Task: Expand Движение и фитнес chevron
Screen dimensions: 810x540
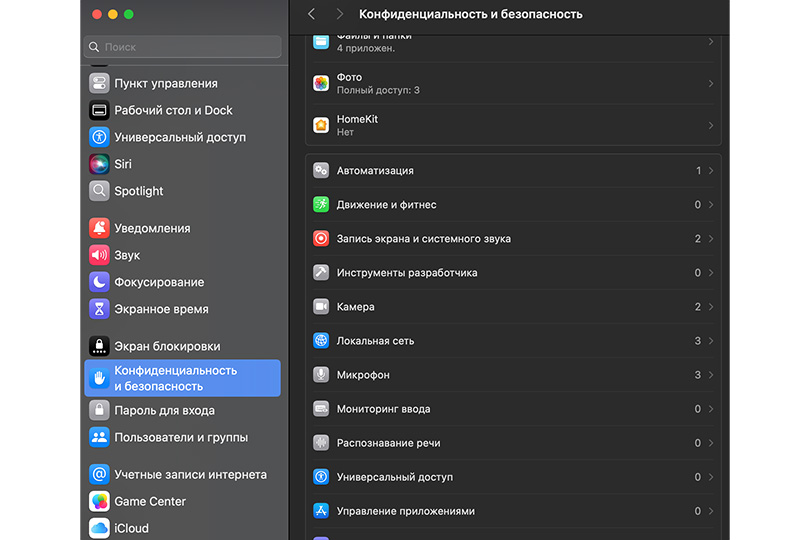Action: coord(711,205)
